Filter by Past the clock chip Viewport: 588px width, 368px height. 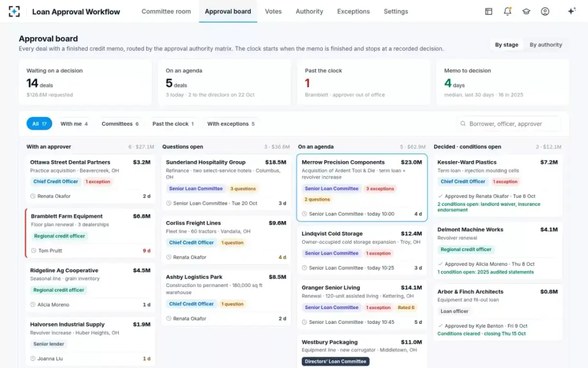173,124
